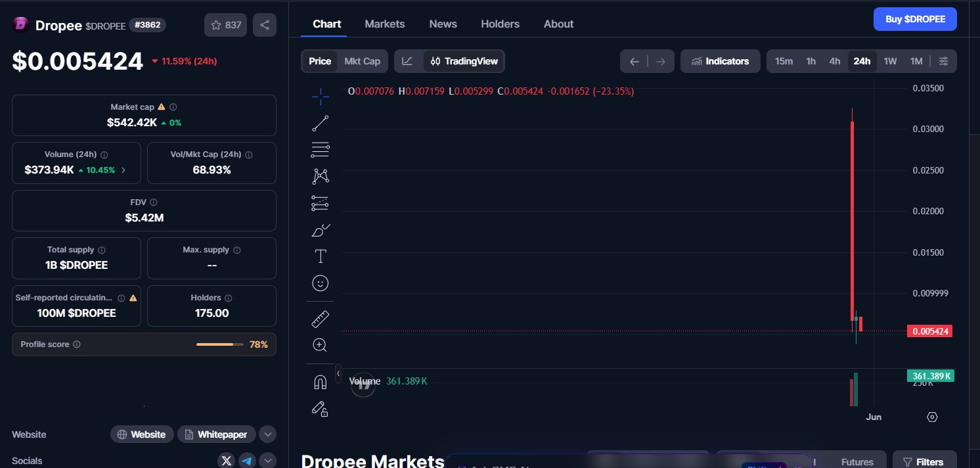The height and width of the screenshot is (468, 980).
Task: Click the #3862 rank badge
Action: point(147,25)
